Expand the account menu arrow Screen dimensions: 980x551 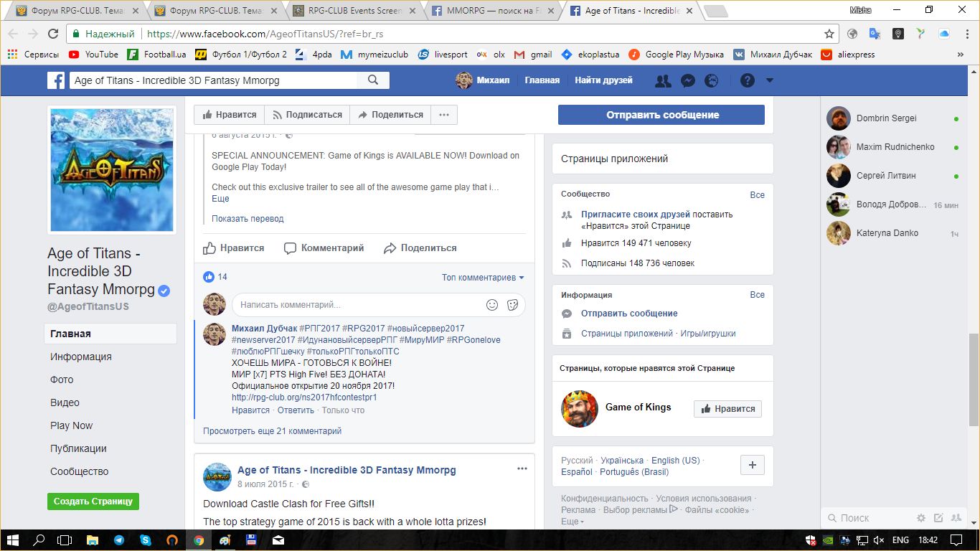tap(770, 80)
